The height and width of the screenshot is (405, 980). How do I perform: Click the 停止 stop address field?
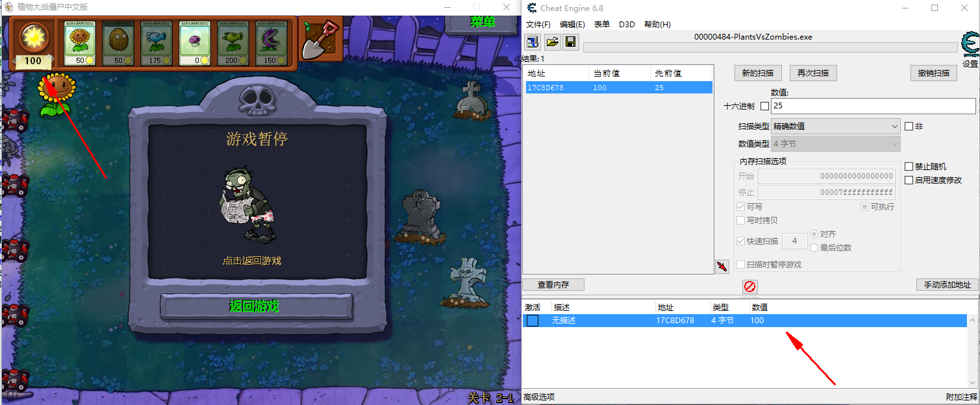827,193
